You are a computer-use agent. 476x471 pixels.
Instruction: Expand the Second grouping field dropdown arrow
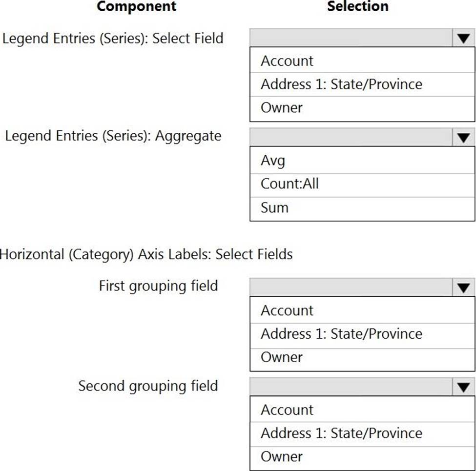pos(463,388)
